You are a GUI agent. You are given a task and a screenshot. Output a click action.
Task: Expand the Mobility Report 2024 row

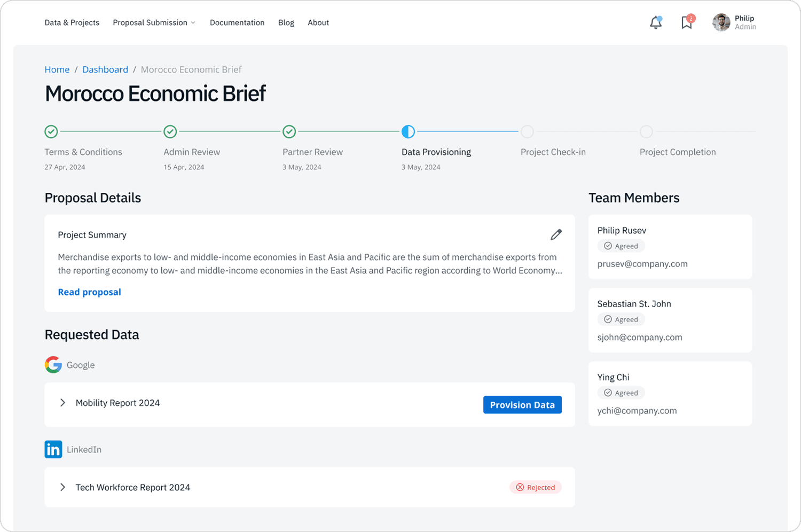62,403
